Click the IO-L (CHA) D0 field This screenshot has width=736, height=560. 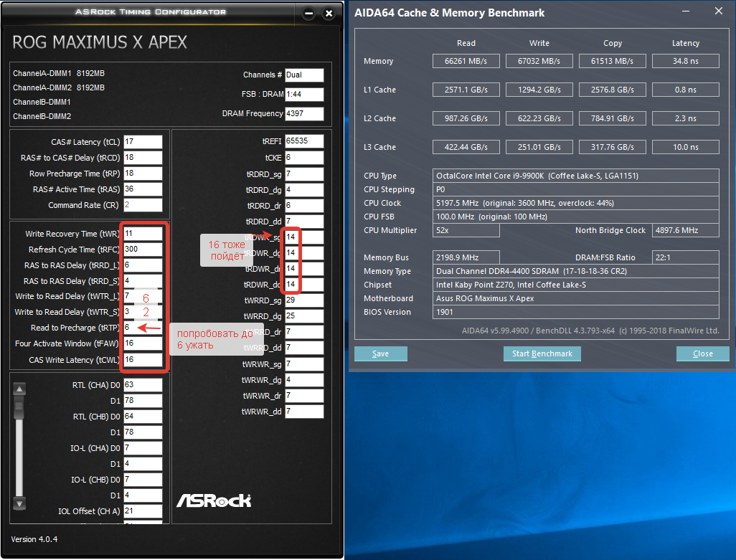click(x=143, y=448)
